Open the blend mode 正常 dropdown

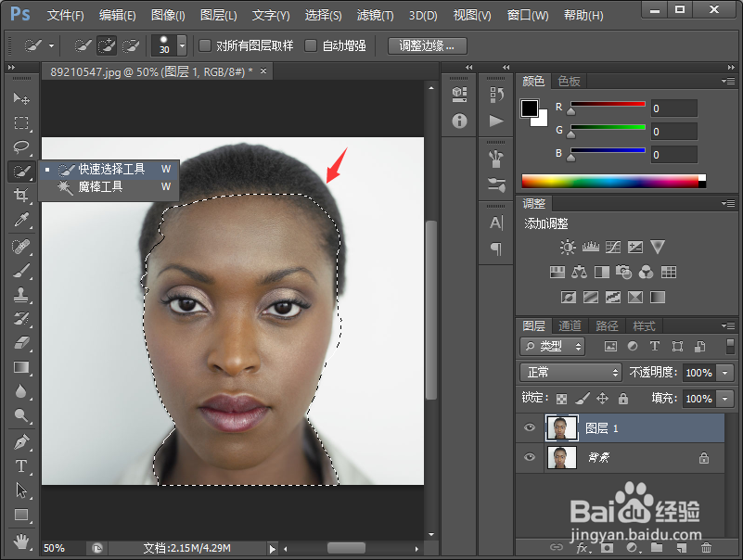click(570, 373)
